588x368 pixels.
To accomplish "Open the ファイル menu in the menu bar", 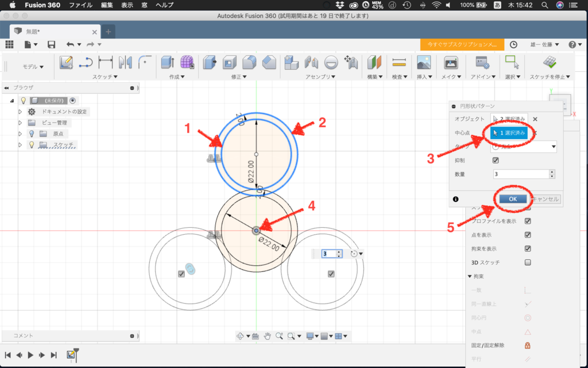I will coord(80,5).
